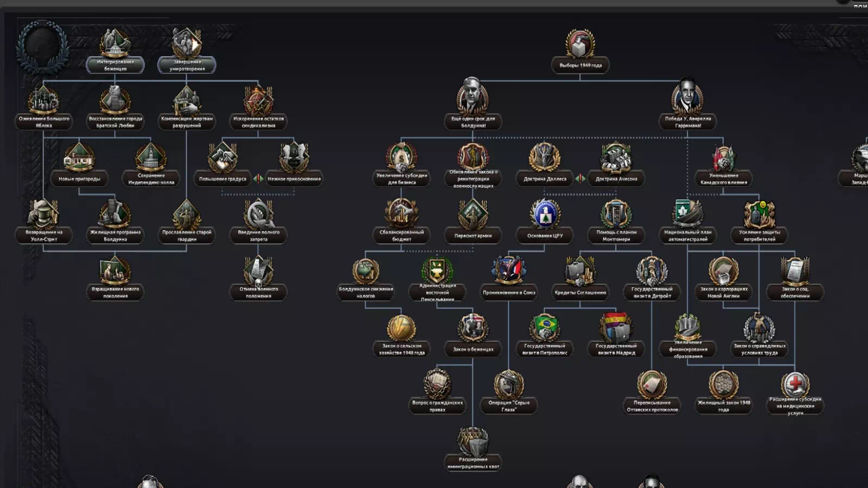Click the 'Основание ЦРУ' focus emblem
The image size is (868, 488).
coord(545,214)
